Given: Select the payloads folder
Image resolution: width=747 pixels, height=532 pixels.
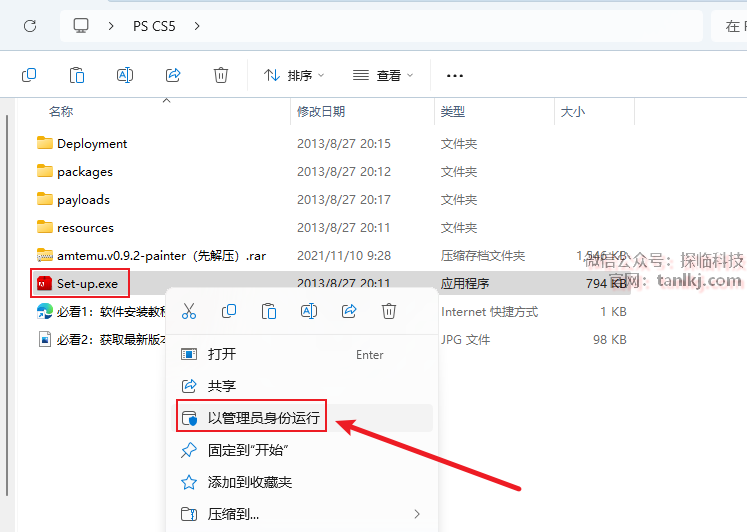Looking at the screenshot, I should [83, 200].
